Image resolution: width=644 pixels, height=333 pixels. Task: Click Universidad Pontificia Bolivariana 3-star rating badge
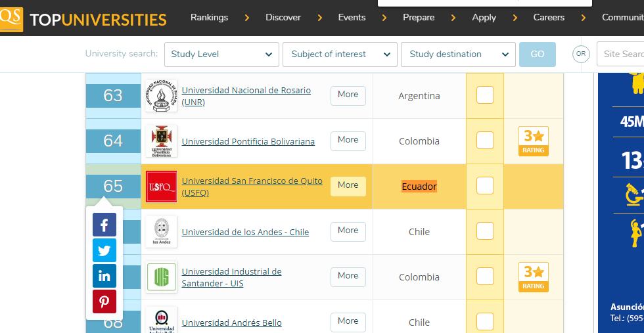pyautogui.click(x=533, y=141)
